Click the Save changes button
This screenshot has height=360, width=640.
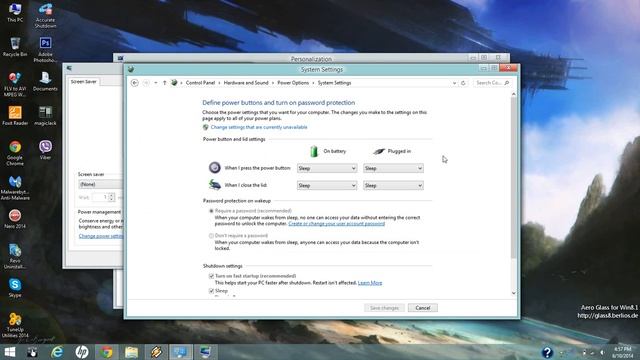point(384,308)
